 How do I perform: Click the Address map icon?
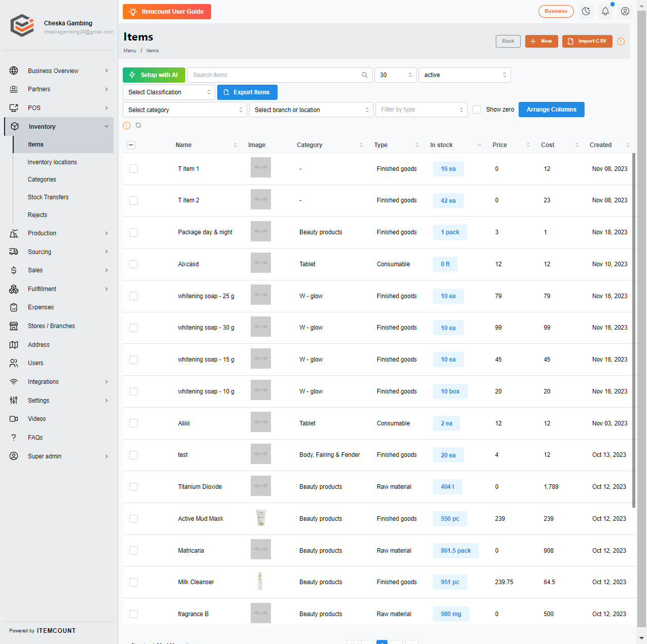coord(14,345)
